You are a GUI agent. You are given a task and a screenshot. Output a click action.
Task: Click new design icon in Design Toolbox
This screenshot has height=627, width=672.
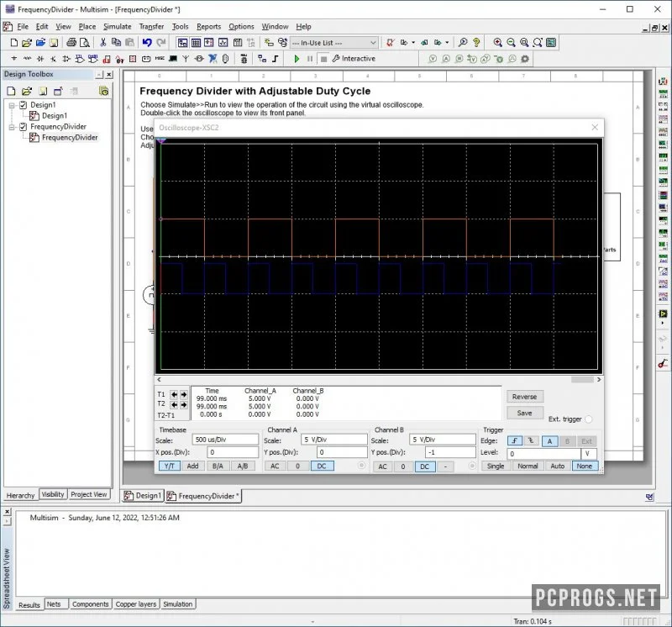11,91
